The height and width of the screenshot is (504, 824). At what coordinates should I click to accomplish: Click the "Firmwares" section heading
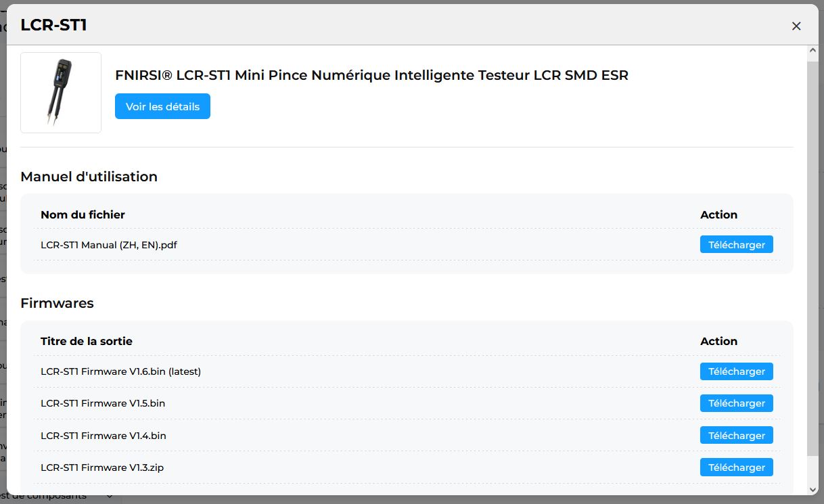click(57, 303)
